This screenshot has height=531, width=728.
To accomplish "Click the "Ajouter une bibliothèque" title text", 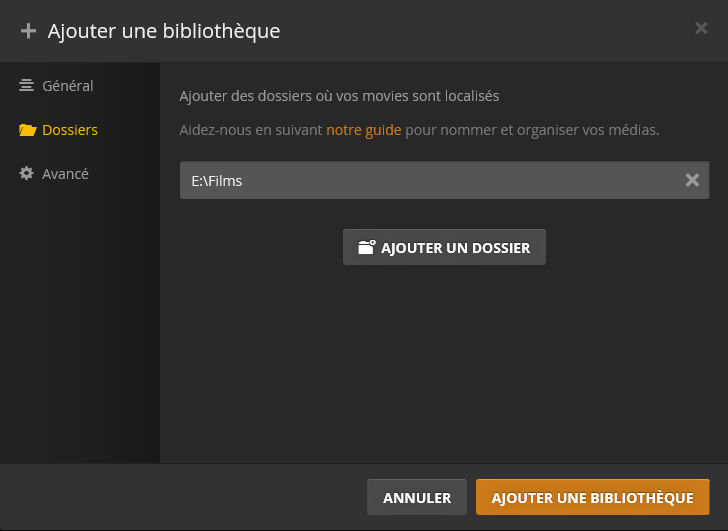I will [x=164, y=31].
